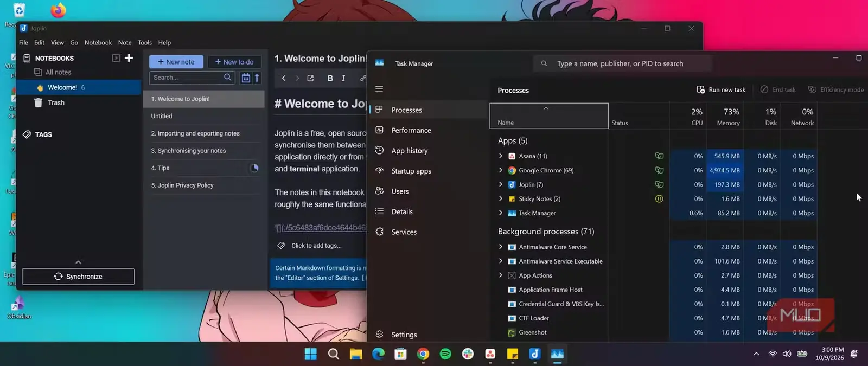Click the Joplin process efficiency status icon
Image resolution: width=868 pixels, height=366 pixels.
tap(659, 185)
